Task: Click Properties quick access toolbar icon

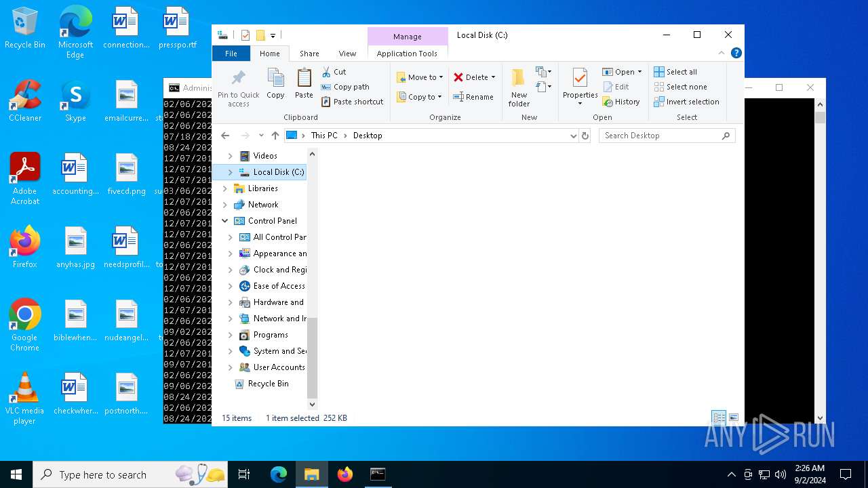Action: coord(245,35)
